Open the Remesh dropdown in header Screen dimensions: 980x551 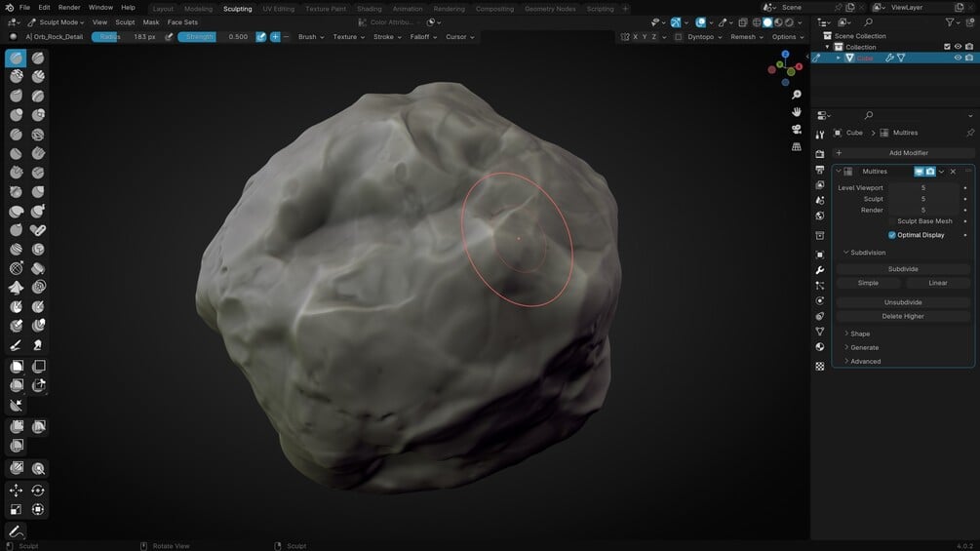pos(745,37)
